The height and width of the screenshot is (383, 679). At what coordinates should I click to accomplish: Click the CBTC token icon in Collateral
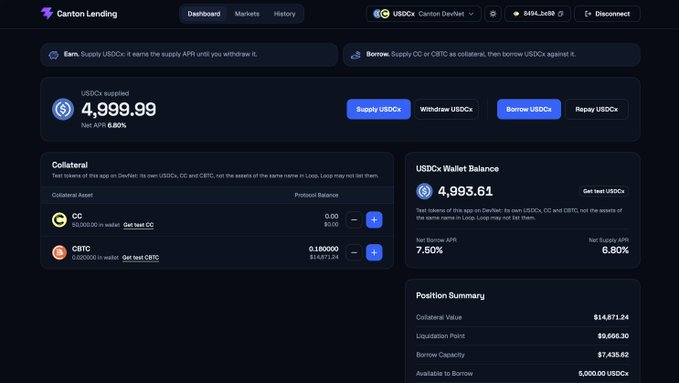click(59, 252)
